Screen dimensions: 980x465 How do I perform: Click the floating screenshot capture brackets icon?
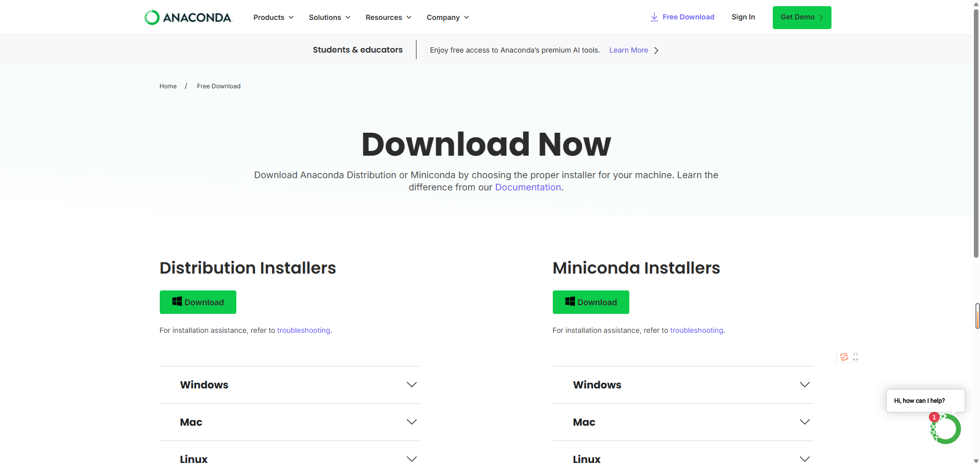click(855, 357)
